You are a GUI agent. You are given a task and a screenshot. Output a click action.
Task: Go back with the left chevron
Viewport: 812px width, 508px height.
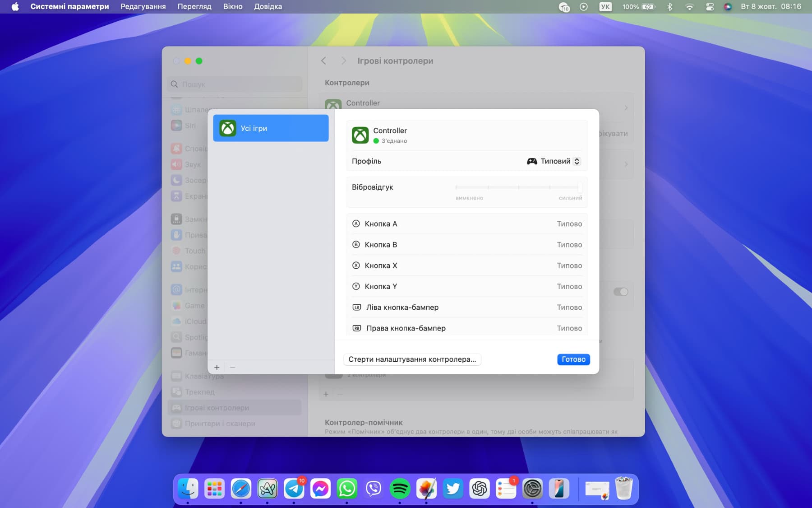tap(323, 61)
